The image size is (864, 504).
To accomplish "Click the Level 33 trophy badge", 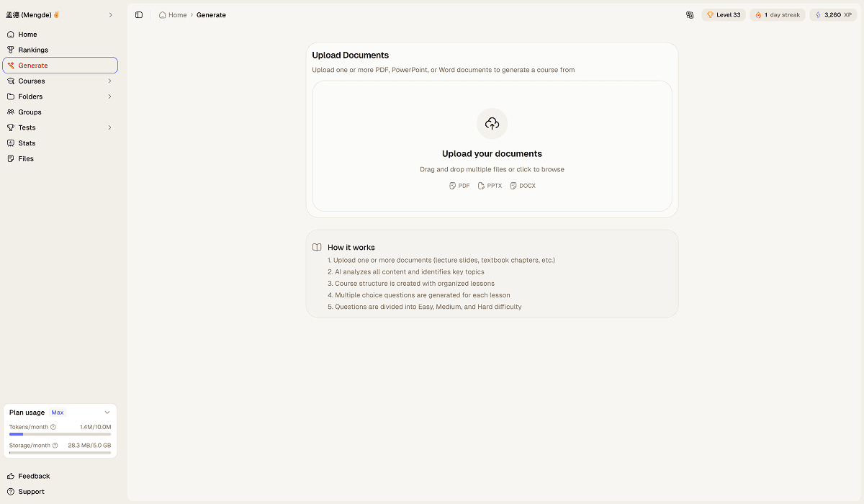I will coord(723,14).
